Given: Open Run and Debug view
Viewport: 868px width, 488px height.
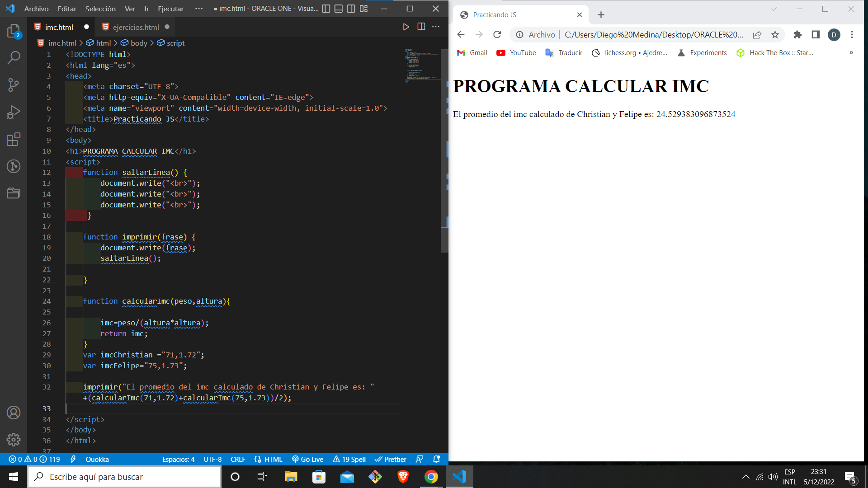Looking at the screenshot, I should tap(14, 112).
